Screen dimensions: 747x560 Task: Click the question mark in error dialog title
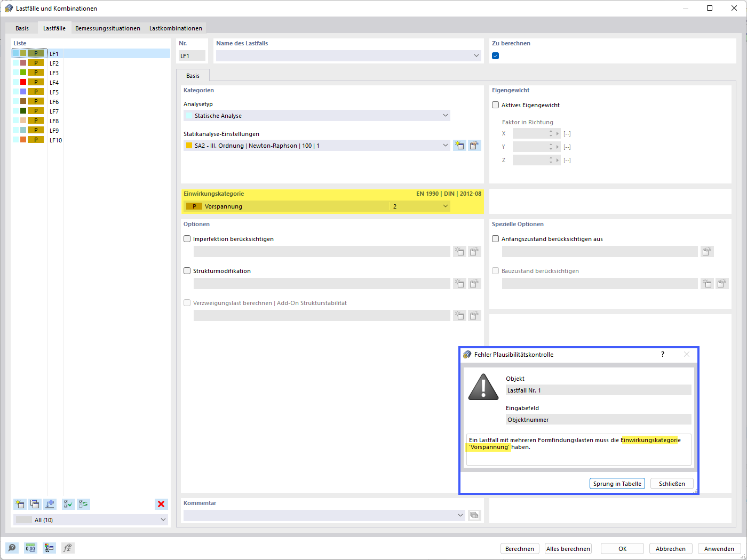point(663,354)
